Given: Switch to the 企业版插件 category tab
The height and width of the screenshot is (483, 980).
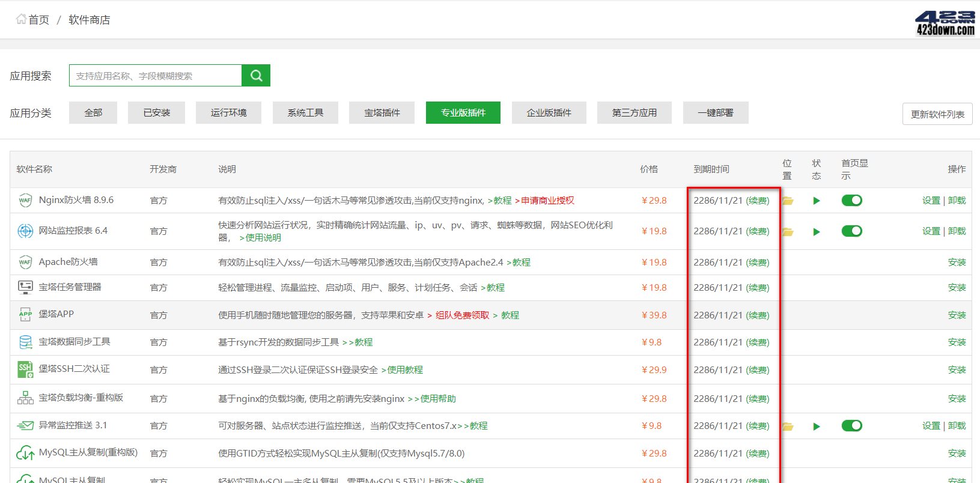Looking at the screenshot, I should point(549,113).
